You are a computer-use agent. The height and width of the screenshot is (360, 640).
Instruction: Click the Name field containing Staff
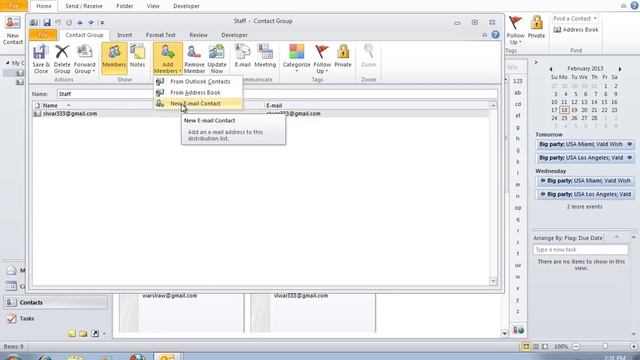tap(277, 94)
